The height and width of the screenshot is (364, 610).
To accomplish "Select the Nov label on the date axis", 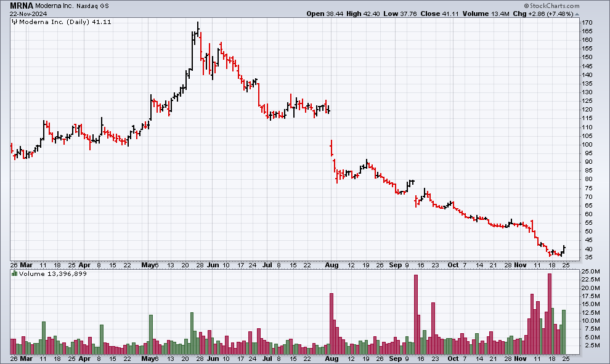I will (x=520, y=265).
